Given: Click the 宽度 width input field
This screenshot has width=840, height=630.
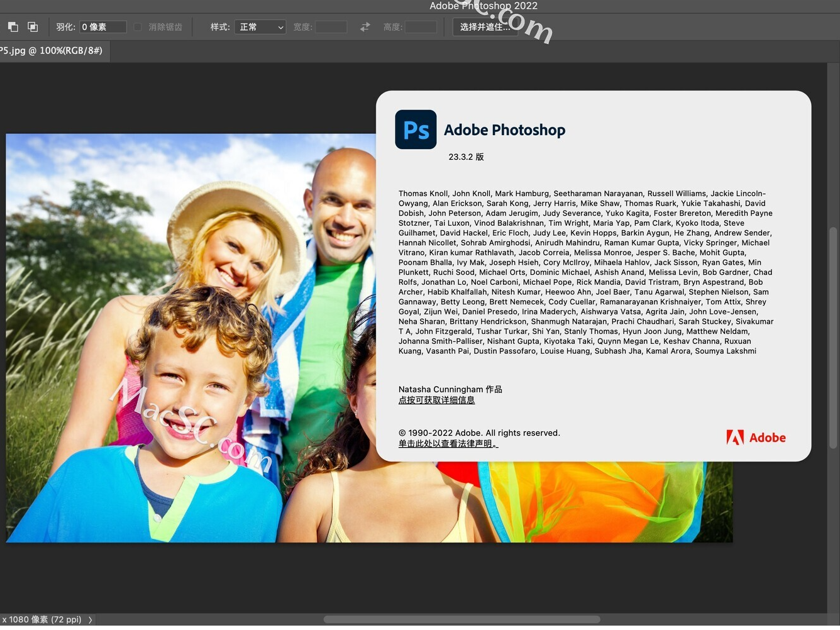Looking at the screenshot, I should point(332,26).
